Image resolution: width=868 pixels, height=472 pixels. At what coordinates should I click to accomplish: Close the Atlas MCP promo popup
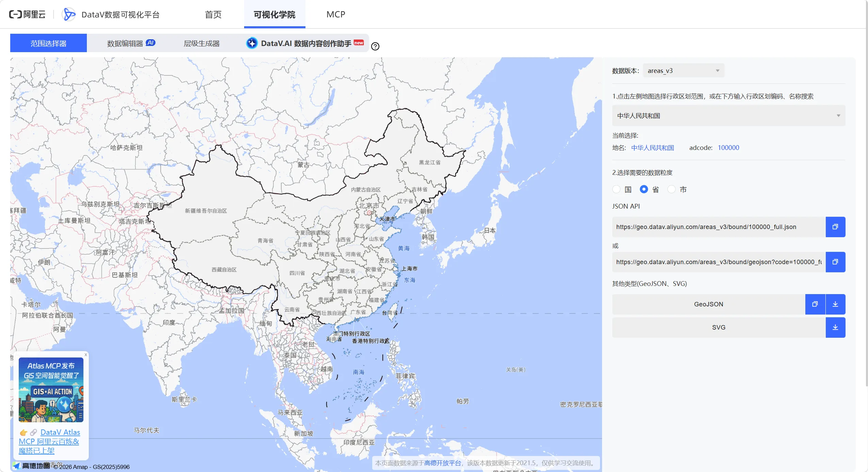[86, 355]
